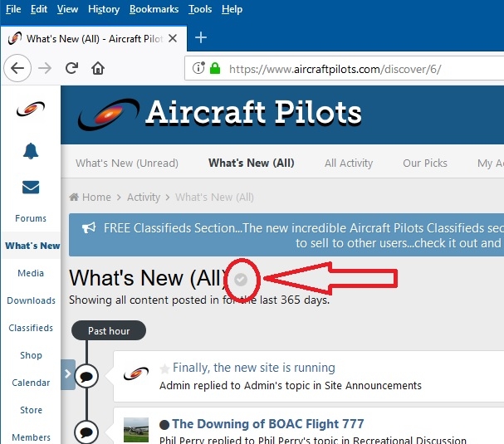
Task: Click the sidebar Aircraft Pilots swirl logo
Action: (x=31, y=109)
